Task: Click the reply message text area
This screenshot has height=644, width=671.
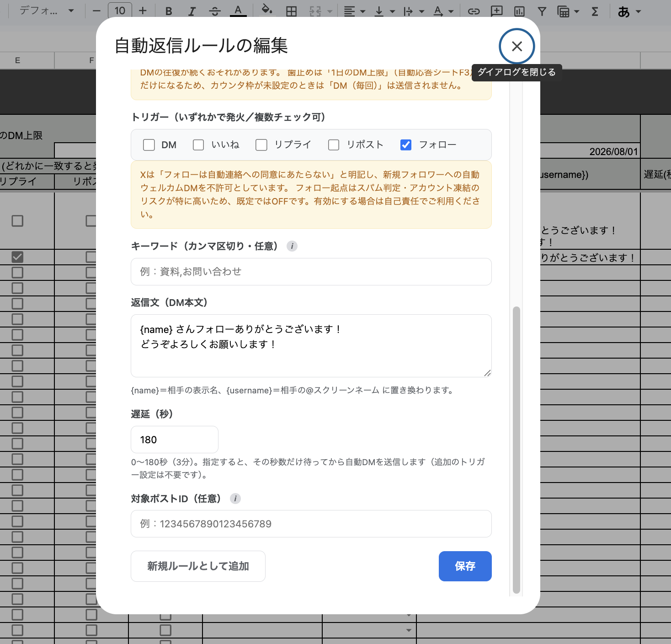Action: (x=311, y=346)
